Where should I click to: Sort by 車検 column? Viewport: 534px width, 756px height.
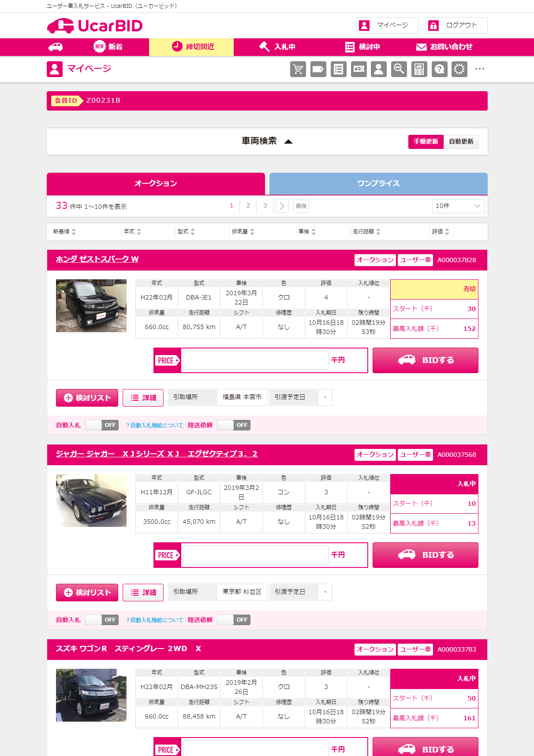point(307,232)
